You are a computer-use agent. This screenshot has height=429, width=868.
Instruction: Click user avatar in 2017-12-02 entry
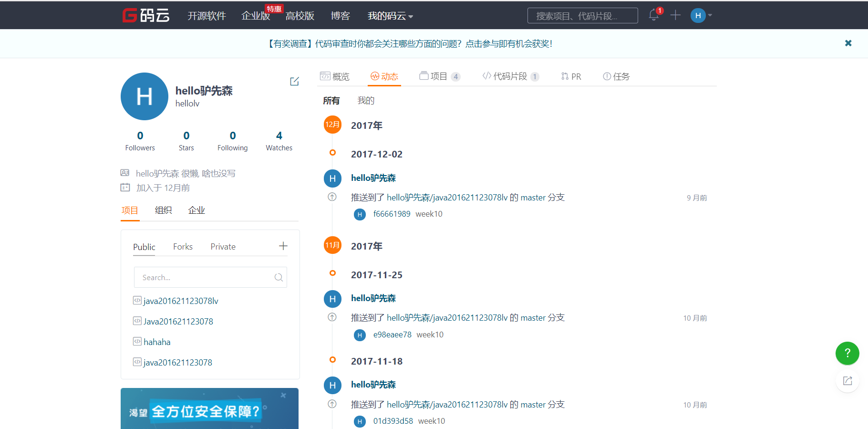coord(332,178)
